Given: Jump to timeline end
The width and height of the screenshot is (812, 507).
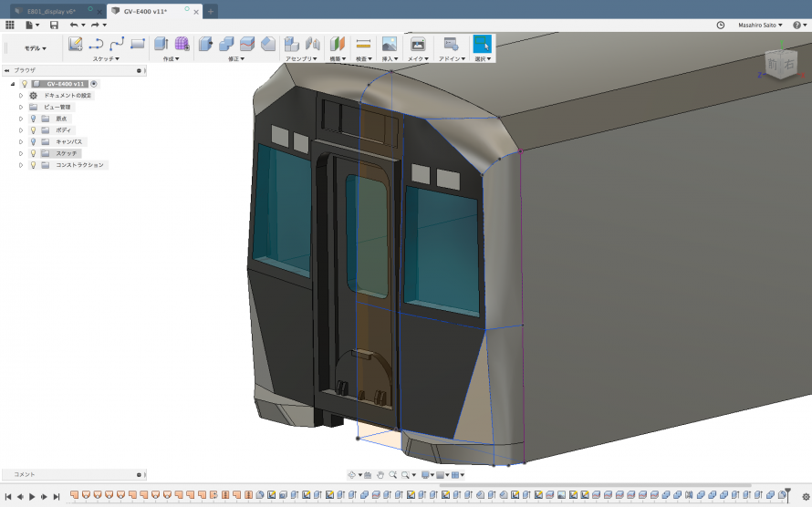Looking at the screenshot, I should coord(57,497).
